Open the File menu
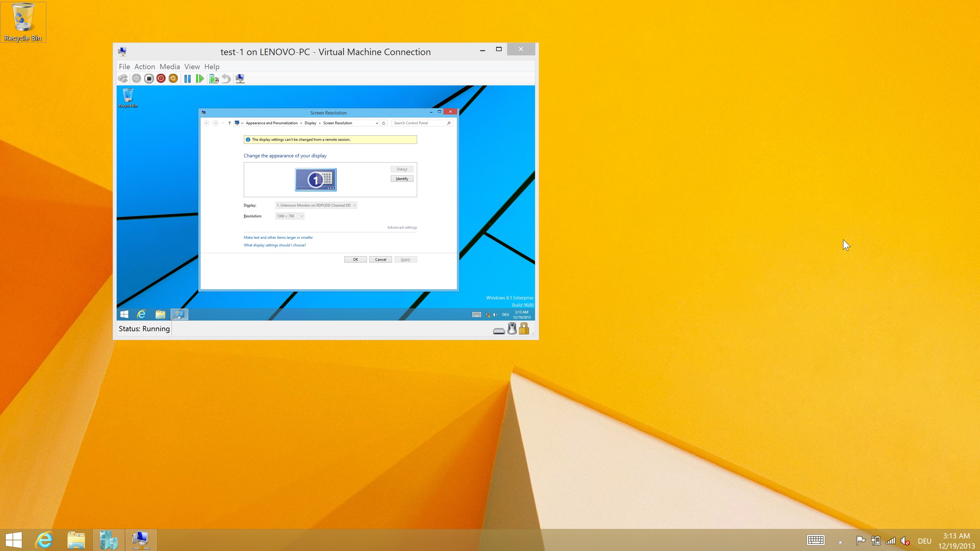 (x=124, y=66)
